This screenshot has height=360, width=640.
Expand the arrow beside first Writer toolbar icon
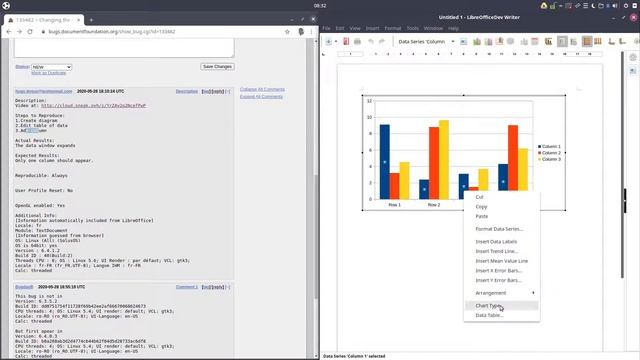(336, 41)
